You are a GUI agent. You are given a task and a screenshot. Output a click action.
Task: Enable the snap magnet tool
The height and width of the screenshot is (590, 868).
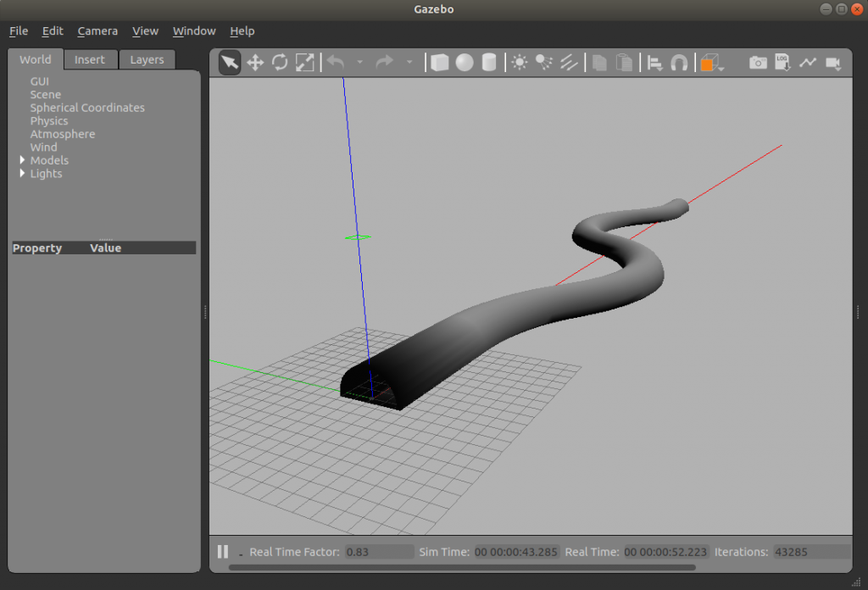tap(679, 63)
